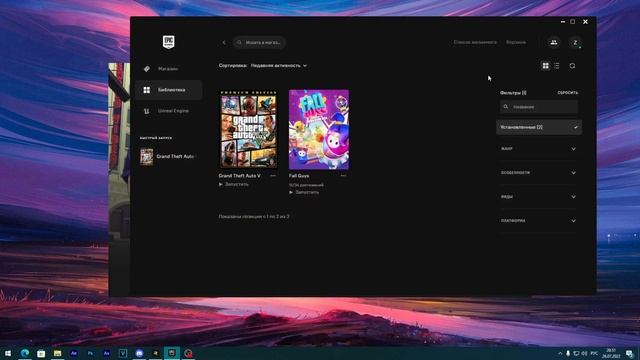
Task: Open File Explorer from the taskbar
Action: (x=57, y=353)
